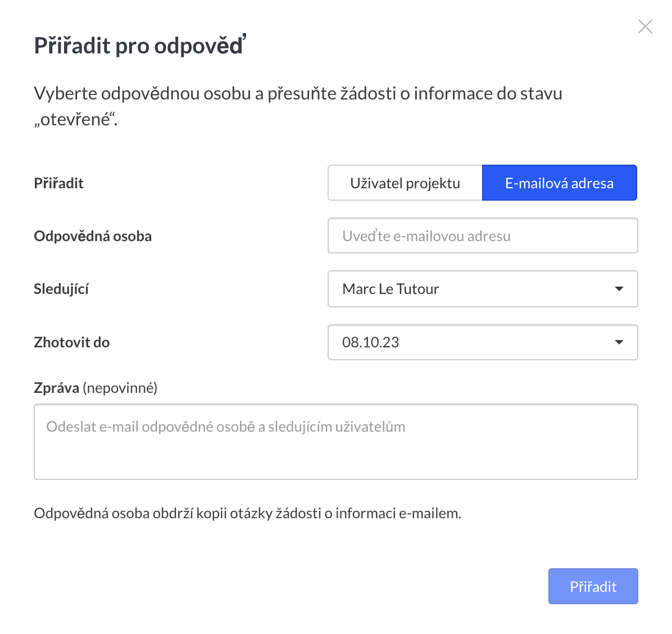This screenshot has height=634, width=672.
Task: Click the Vyberte odpovědnou osobu description text
Action: [298, 93]
